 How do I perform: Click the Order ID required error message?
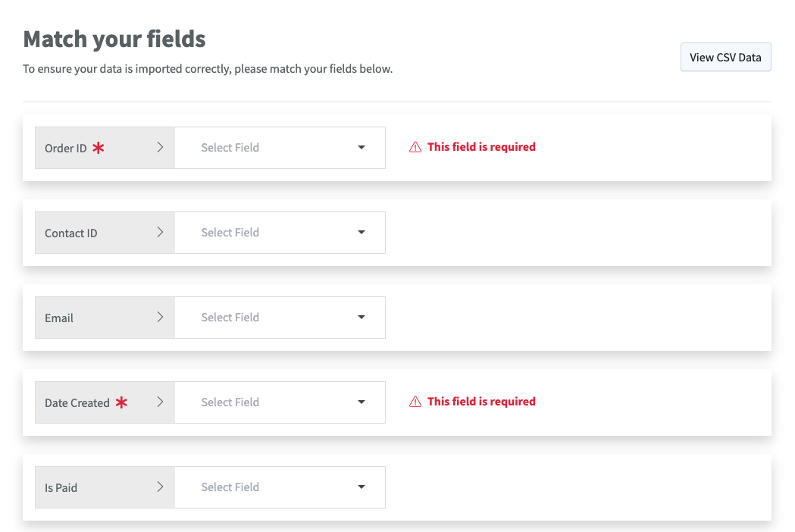coord(481,147)
